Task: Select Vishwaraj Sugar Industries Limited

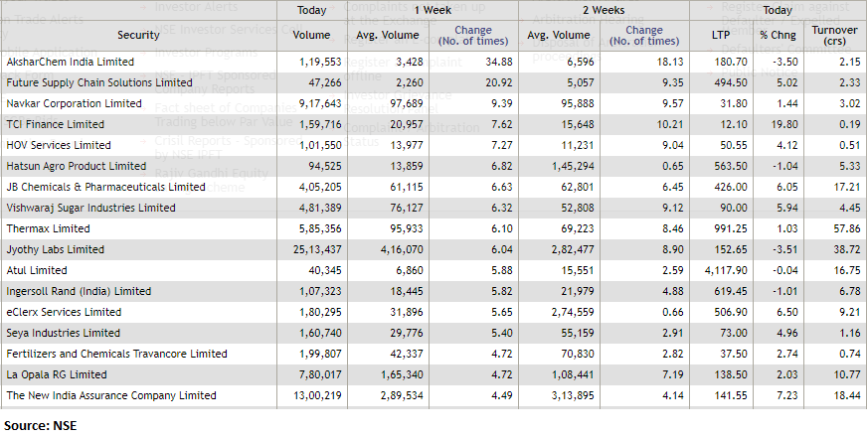Action: [90, 208]
